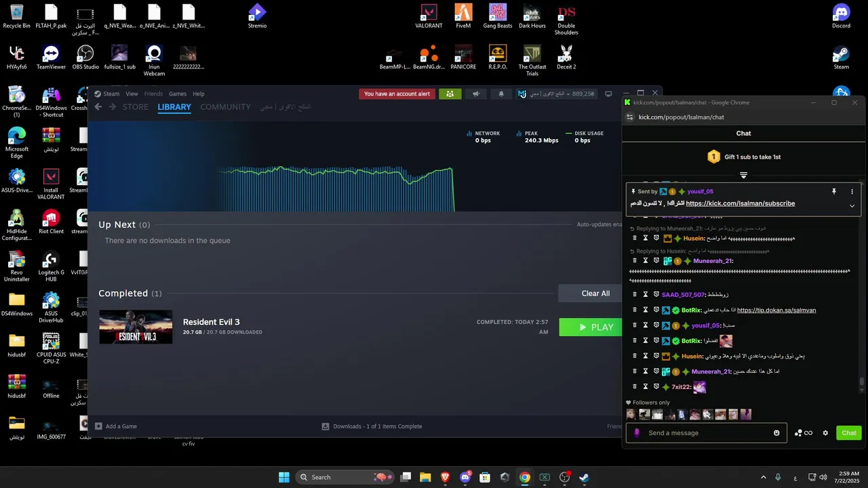Viewport: 868px width, 488px height.
Task: Open Brave browser in taskbar
Action: pyautogui.click(x=445, y=477)
